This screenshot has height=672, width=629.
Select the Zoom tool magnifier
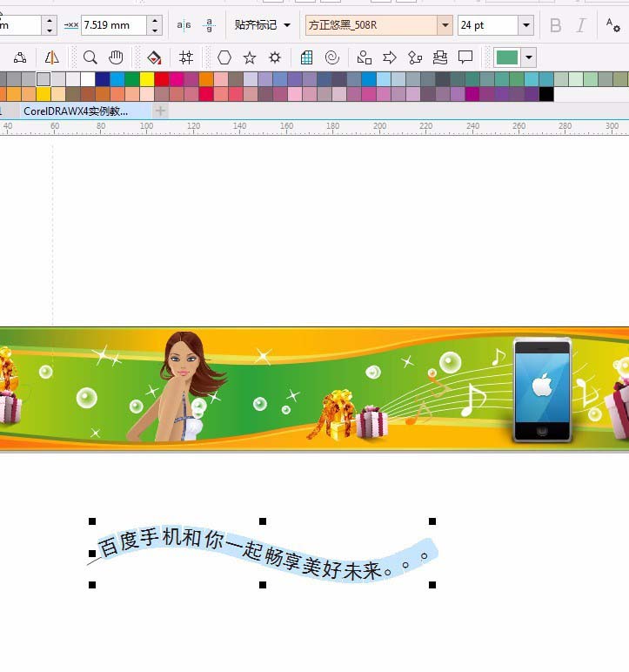(x=90, y=57)
